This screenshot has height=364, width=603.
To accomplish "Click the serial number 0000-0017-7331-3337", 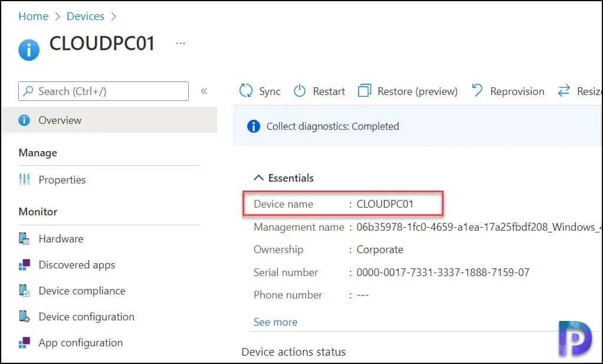I will point(443,272).
